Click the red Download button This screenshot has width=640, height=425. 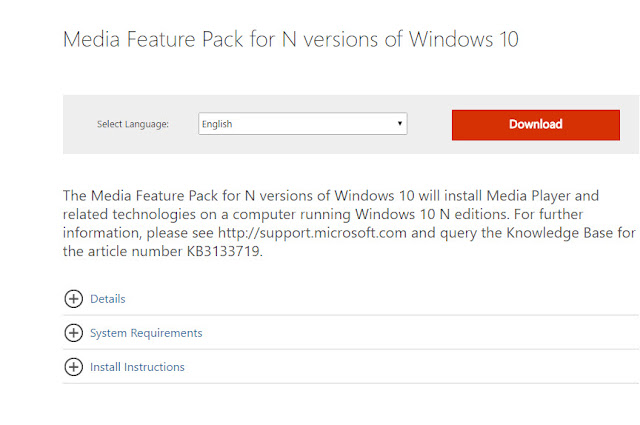536,125
